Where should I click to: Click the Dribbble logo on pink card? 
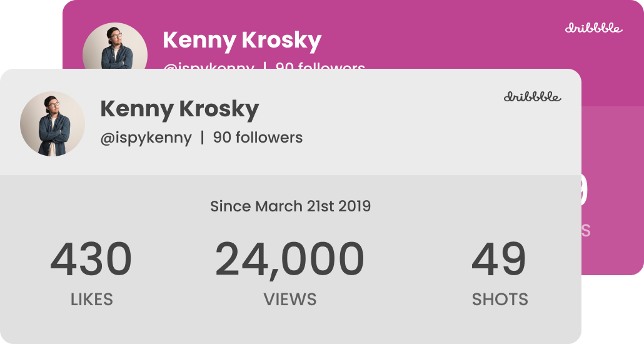coord(593,28)
